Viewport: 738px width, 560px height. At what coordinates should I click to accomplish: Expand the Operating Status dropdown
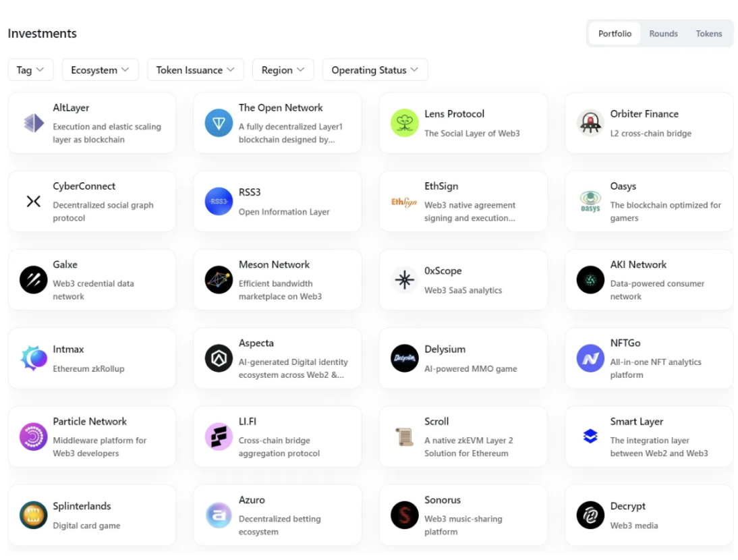(375, 69)
